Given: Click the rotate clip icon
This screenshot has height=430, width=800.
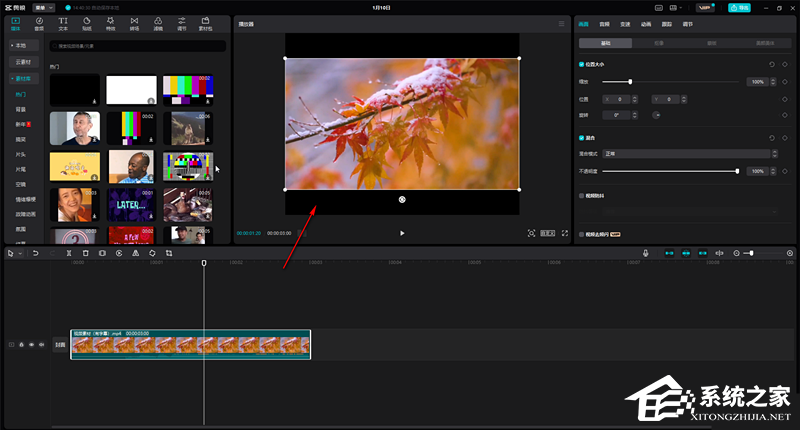Looking at the screenshot, I should 152,253.
